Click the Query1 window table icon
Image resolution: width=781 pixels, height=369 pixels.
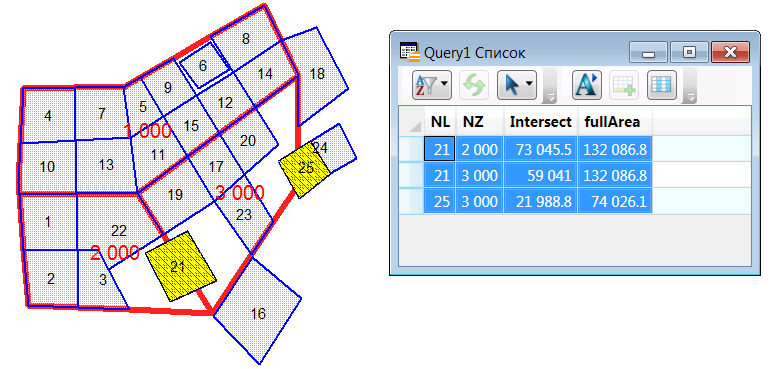409,52
